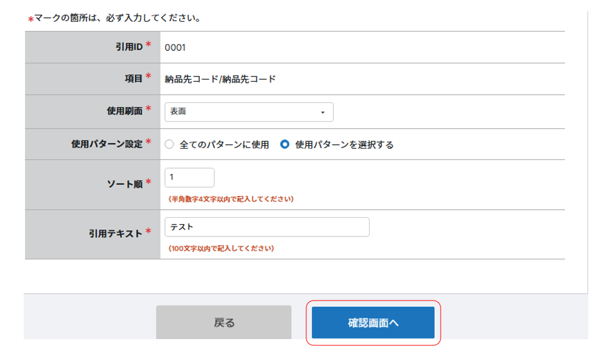Click the 使用刷面 row label
605x364 pixels.
(124, 111)
